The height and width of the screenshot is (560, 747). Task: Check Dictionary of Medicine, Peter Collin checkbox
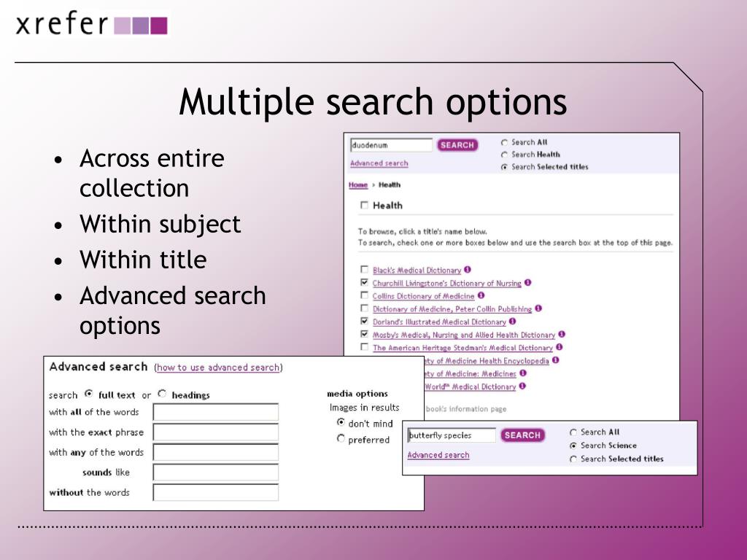(365, 308)
